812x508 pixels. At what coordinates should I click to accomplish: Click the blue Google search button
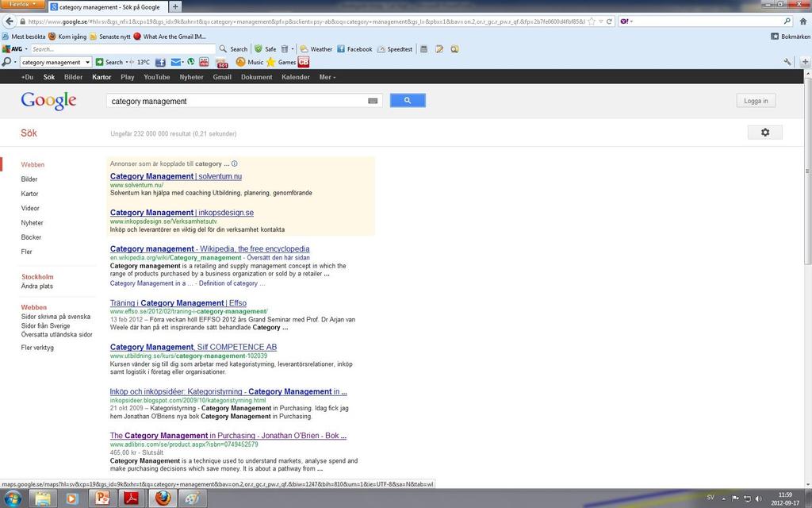point(408,101)
